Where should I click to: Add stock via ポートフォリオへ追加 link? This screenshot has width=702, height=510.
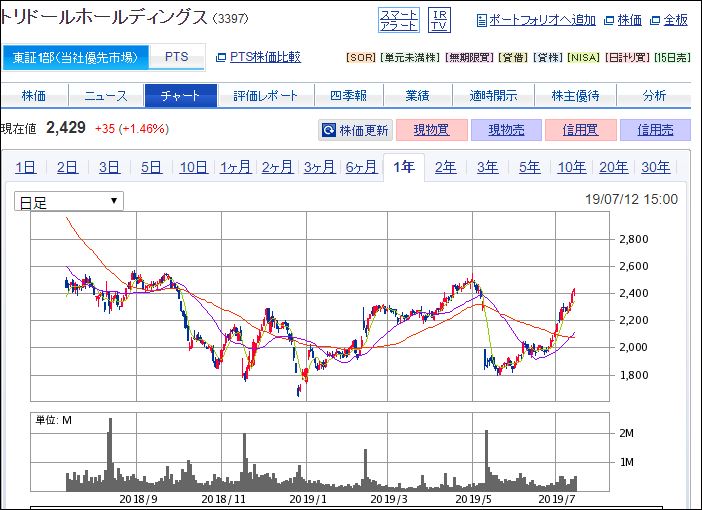pyautogui.click(x=542, y=20)
